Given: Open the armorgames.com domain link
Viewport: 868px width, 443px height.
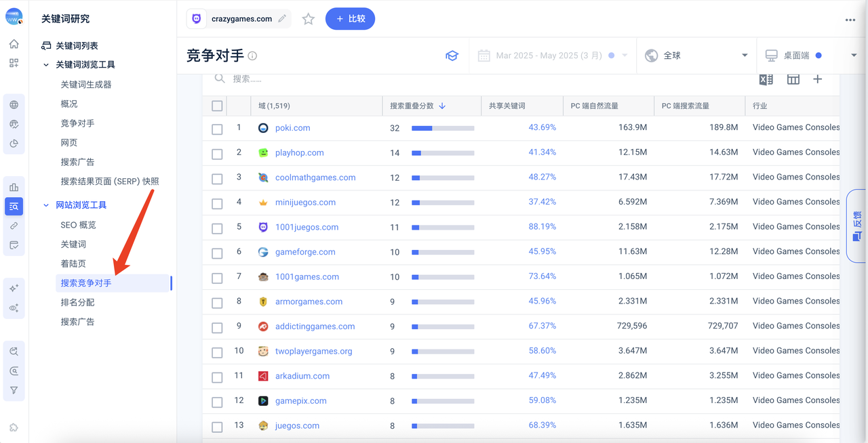Looking at the screenshot, I should (309, 301).
